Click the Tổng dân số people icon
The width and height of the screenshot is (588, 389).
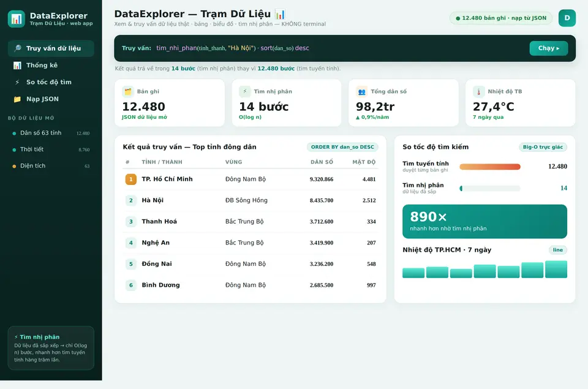pos(362,91)
